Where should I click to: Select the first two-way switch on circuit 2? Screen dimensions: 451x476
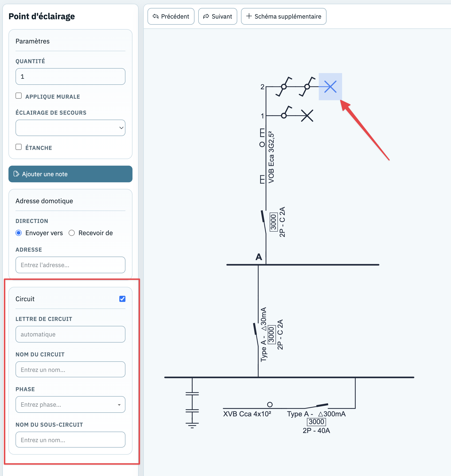point(284,86)
